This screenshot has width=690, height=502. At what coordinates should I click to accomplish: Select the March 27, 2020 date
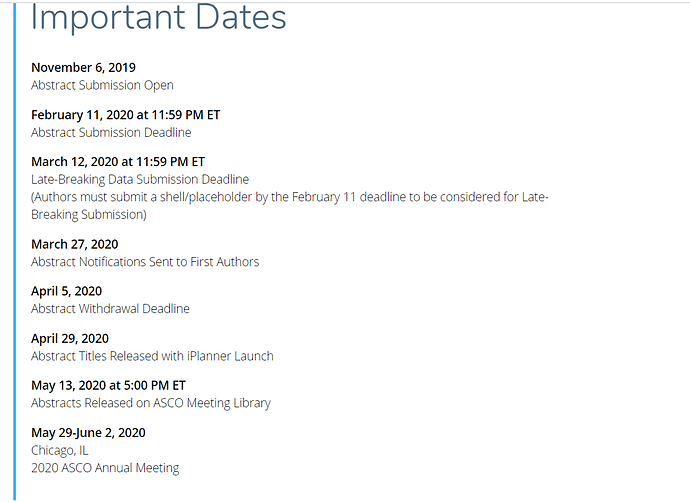click(x=74, y=244)
